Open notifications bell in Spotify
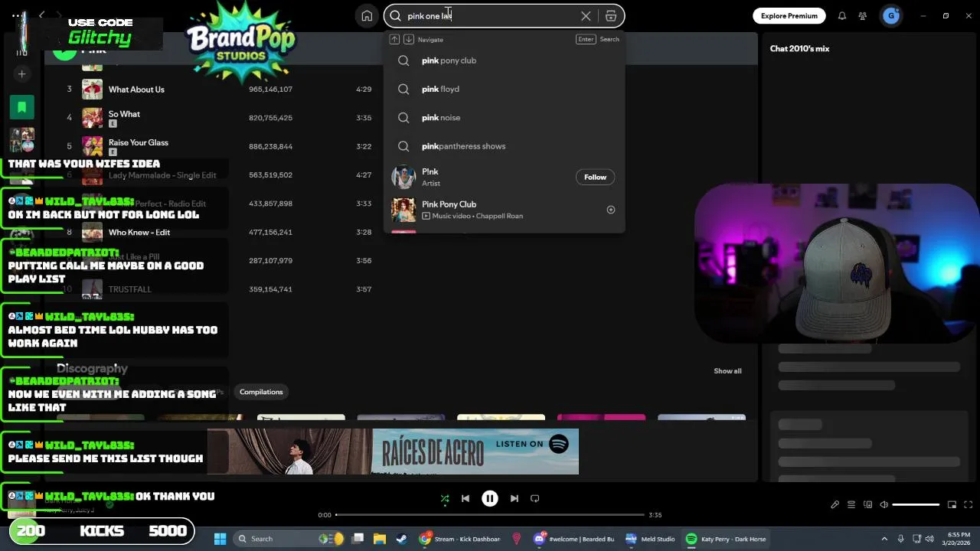The height and width of the screenshot is (551, 980). coord(842,15)
